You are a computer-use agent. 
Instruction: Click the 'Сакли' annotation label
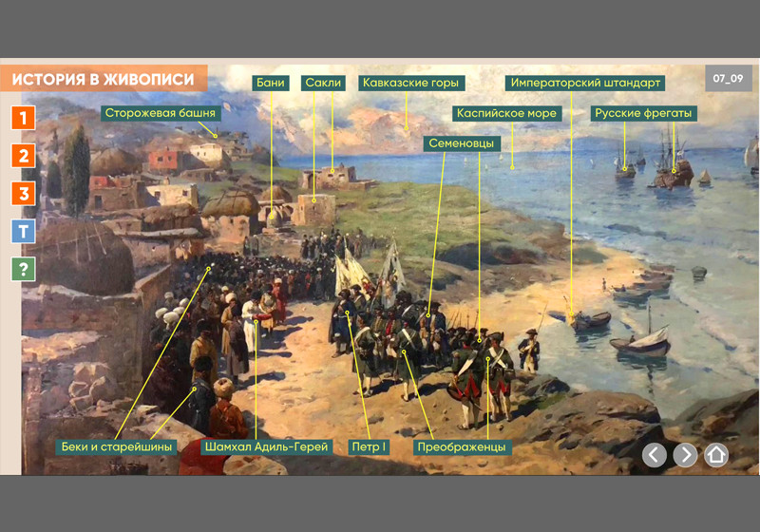[323, 83]
